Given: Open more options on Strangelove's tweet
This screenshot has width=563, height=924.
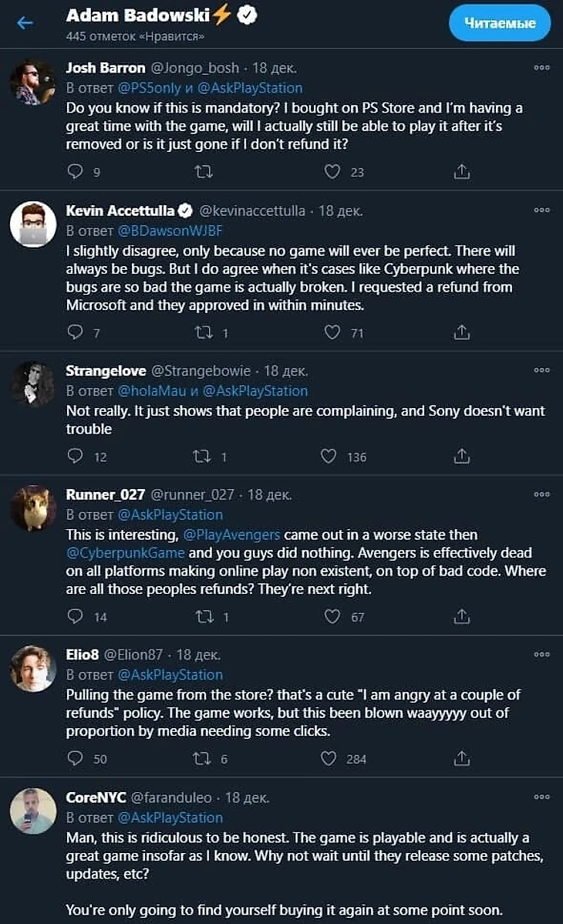Looking at the screenshot, I should [541, 370].
